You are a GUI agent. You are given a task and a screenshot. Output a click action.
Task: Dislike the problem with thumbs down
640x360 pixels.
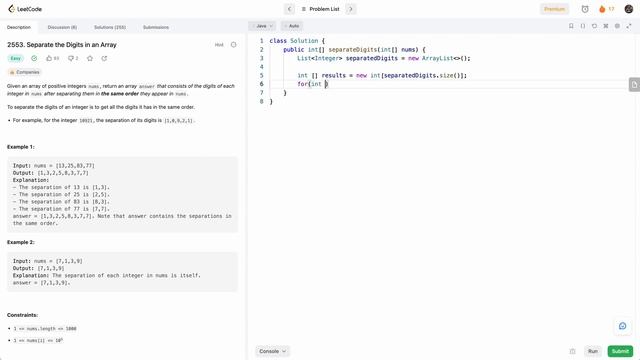tap(71, 58)
